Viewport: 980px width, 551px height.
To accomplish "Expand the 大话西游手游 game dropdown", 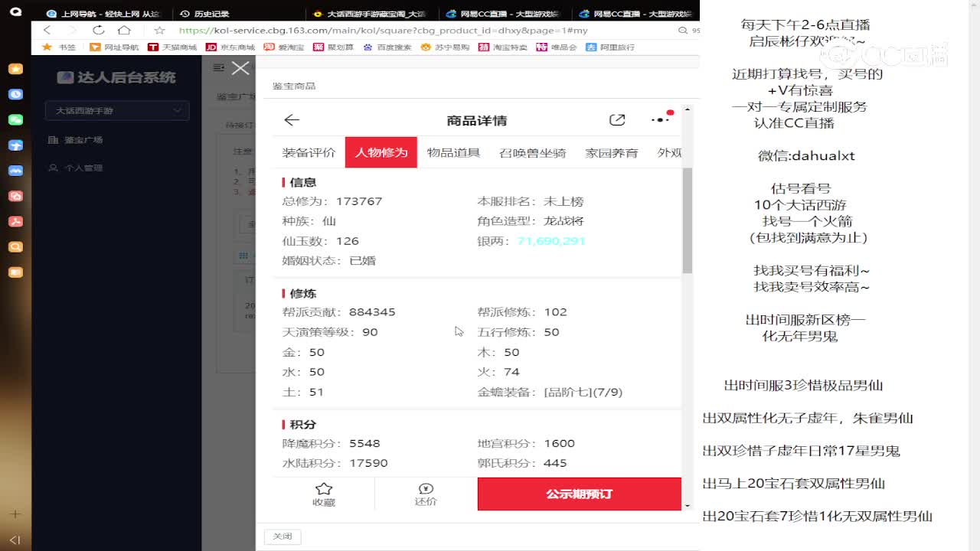I will 116,110.
